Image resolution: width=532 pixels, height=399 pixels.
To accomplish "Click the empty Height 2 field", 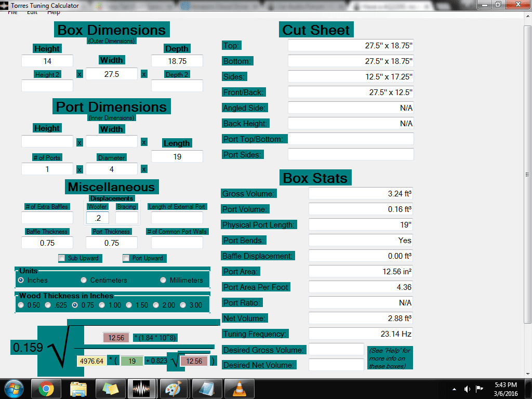I will coord(47,86).
